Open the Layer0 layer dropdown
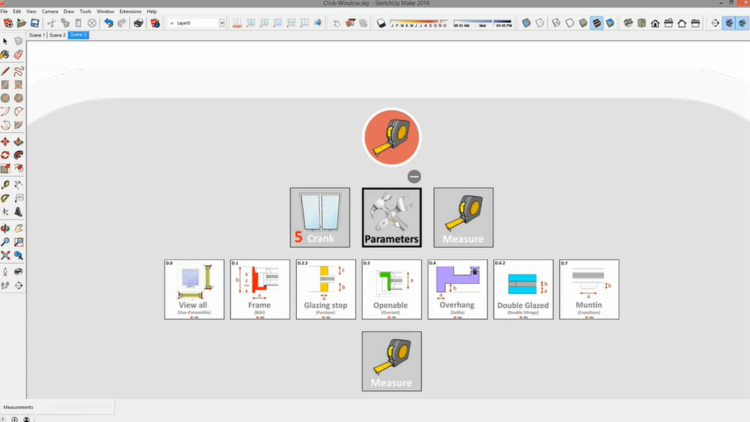 (x=196, y=23)
